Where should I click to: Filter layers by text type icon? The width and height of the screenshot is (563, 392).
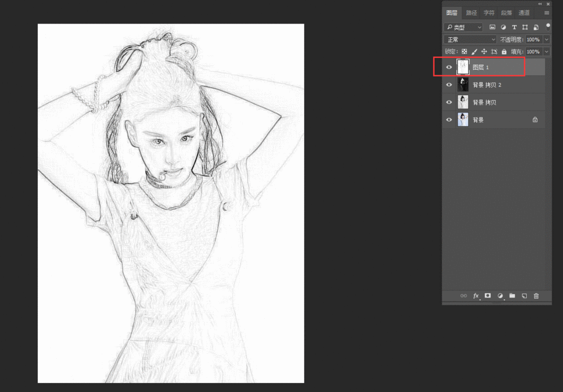(x=514, y=27)
